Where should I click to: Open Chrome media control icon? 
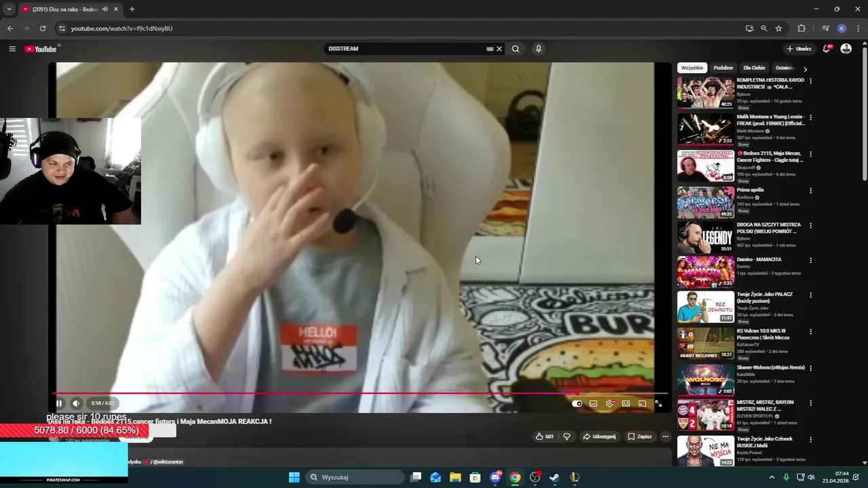pos(825,28)
